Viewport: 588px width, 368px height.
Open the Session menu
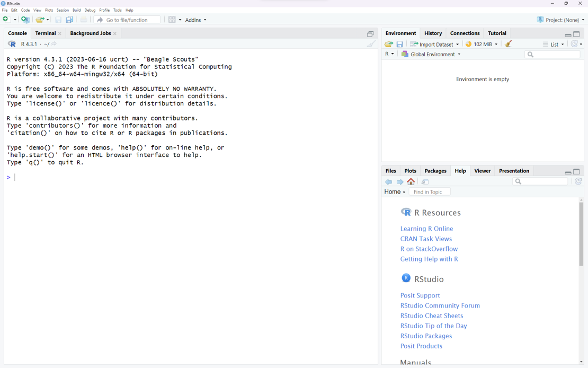click(x=63, y=10)
